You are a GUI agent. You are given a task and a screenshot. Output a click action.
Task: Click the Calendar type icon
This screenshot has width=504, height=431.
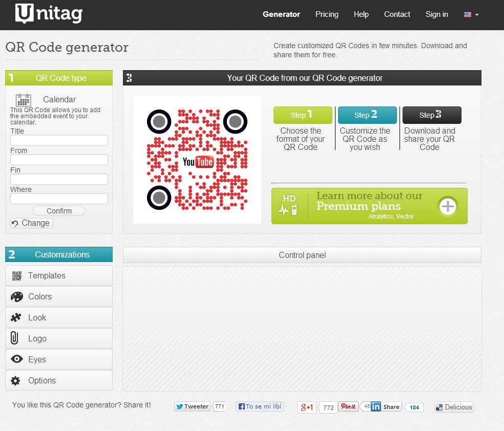(24, 100)
